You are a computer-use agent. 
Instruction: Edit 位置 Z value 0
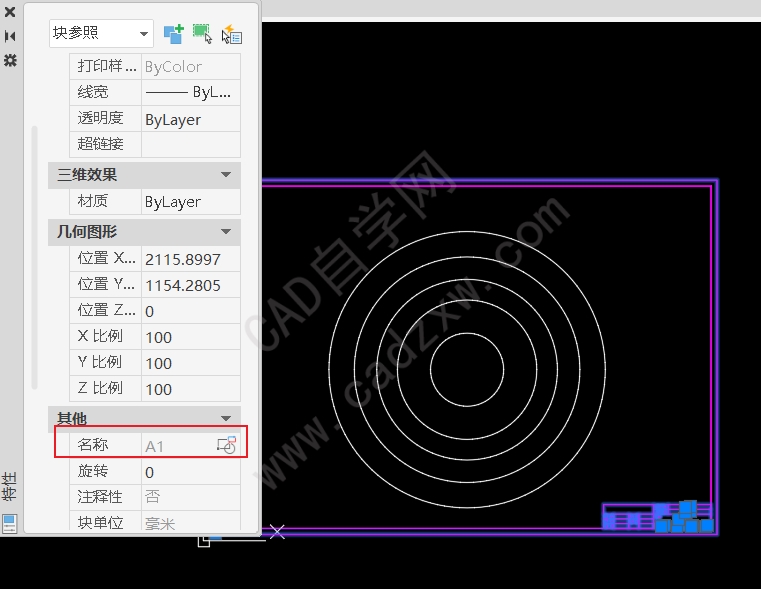pos(191,311)
